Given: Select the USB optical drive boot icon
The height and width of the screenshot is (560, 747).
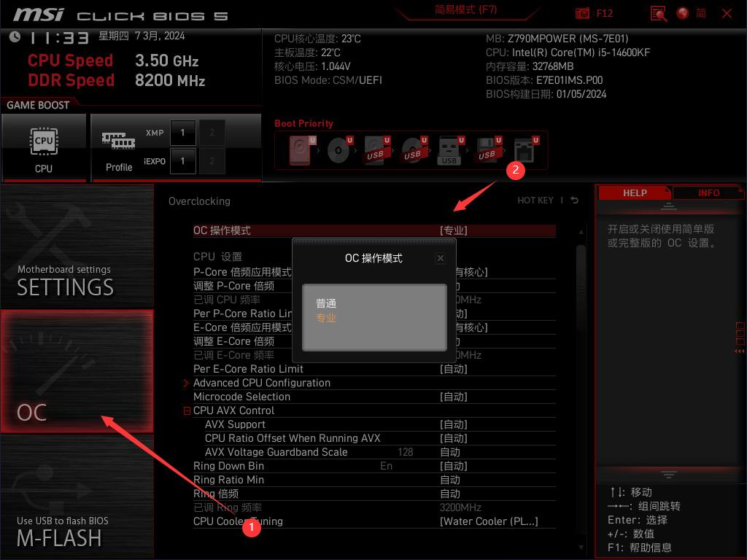Looking at the screenshot, I should 414,150.
